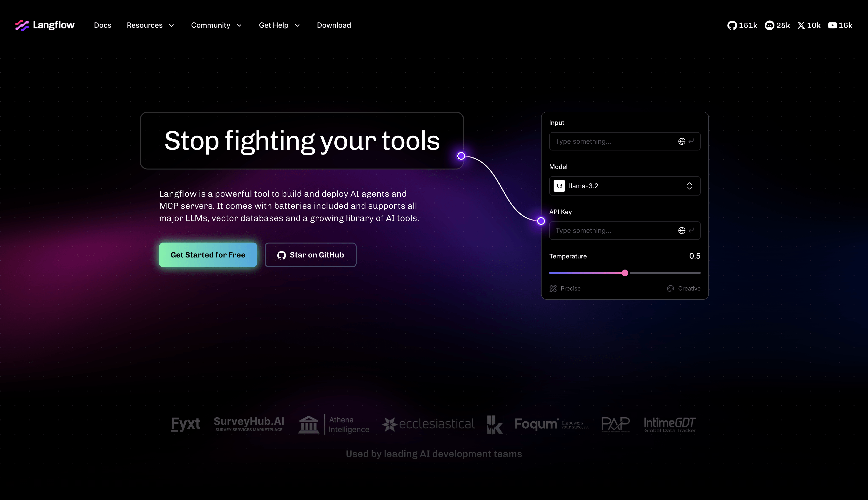Expand the Resources dropdown menu
The width and height of the screenshot is (868, 500).
(150, 25)
